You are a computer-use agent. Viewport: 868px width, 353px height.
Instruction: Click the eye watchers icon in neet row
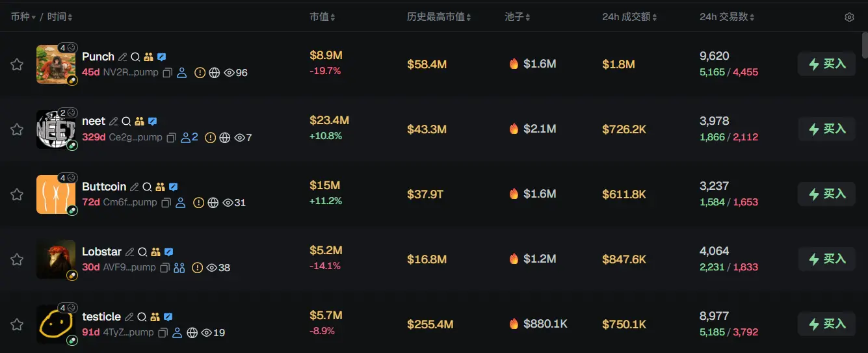tap(239, 138)
